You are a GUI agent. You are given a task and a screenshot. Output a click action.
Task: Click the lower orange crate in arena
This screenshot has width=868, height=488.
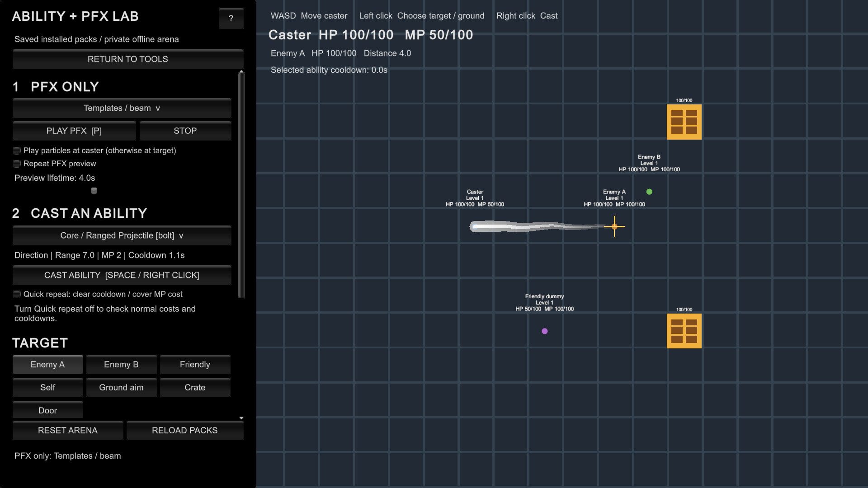point(684,331)
